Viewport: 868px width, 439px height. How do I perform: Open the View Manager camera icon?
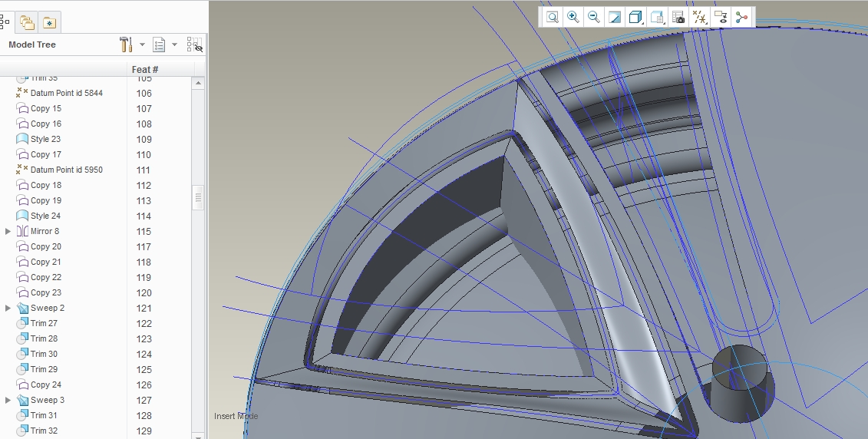(678, 17)
